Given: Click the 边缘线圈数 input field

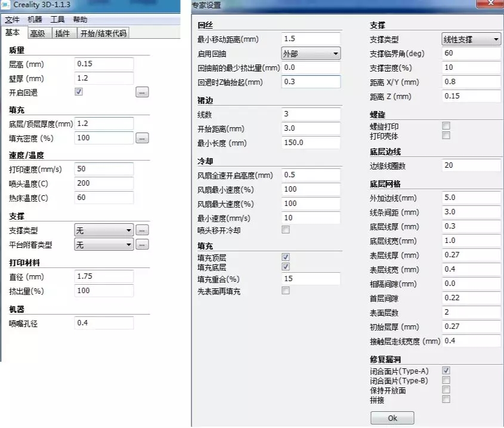Looking at the screenshot, I should 471,165.
